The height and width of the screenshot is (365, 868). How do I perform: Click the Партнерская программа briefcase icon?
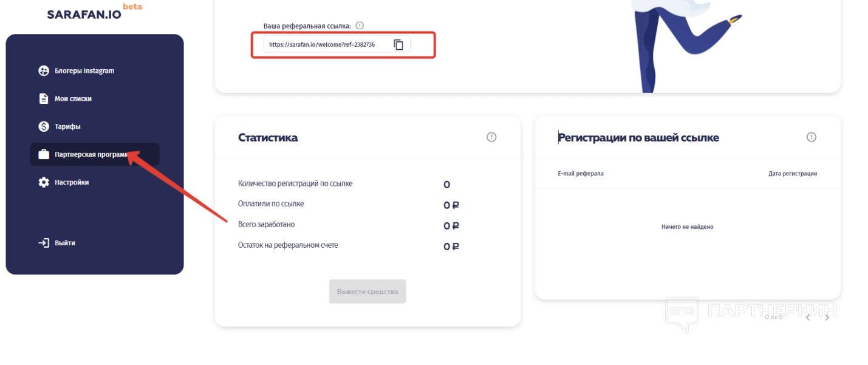point(43,154)
